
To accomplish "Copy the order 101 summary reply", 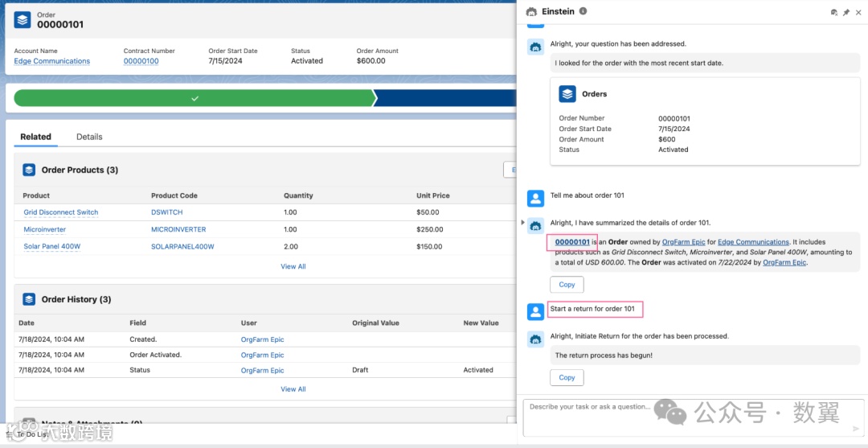I will [567, 285].
